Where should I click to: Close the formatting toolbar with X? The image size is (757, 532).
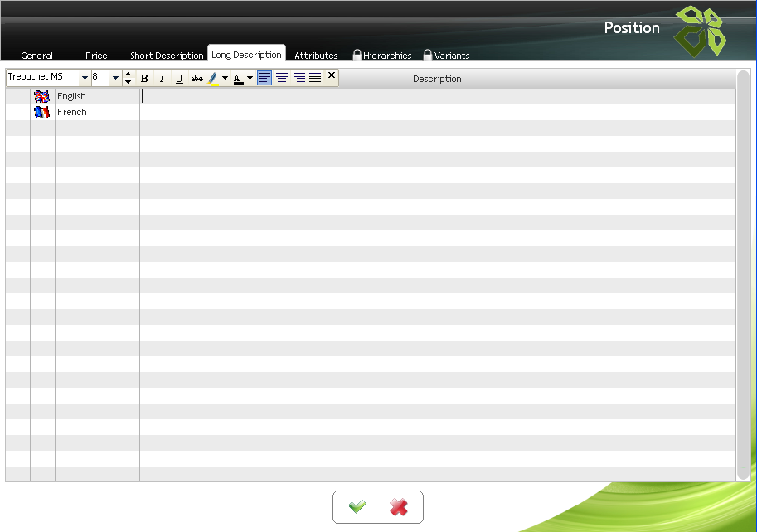click(x=332, y=76)
